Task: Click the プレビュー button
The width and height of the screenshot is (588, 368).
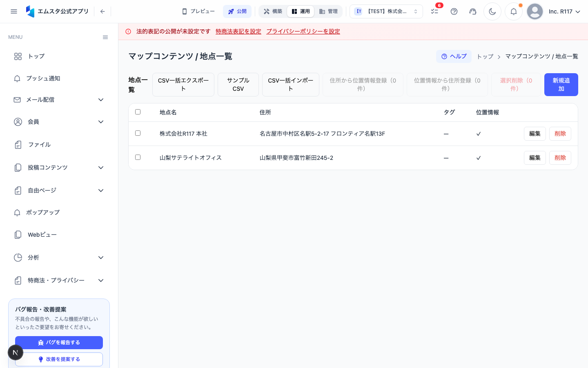Action: click(198, 11)
